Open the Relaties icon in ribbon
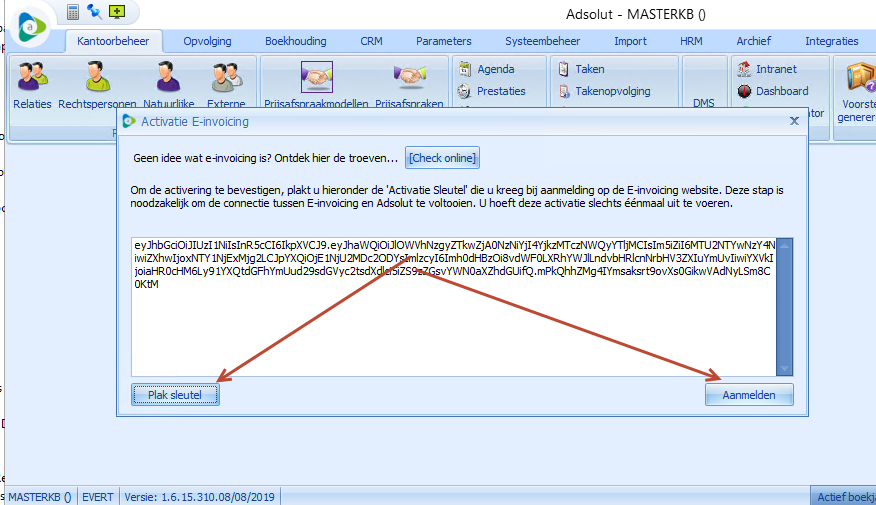This screenshot has width=876, height=505. pyautogui.click(x=32, y=78)
